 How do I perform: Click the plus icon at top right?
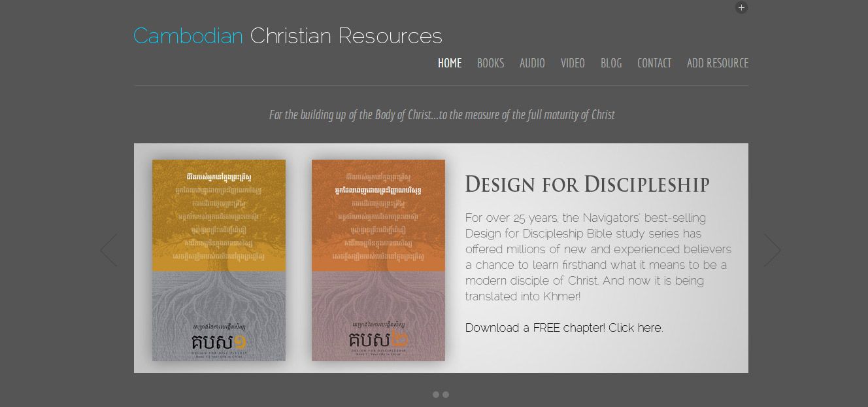(x=741, y=8)
